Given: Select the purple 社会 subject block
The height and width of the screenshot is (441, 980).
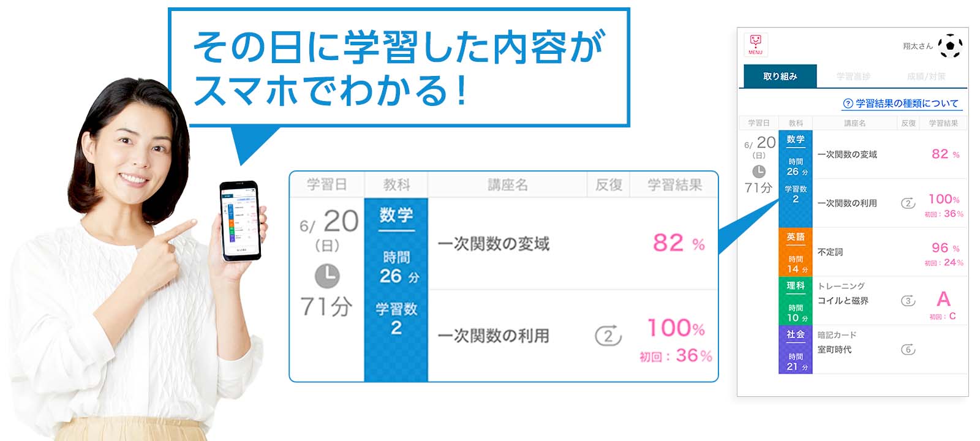Looking at the screenshot, I should [795, 349].
